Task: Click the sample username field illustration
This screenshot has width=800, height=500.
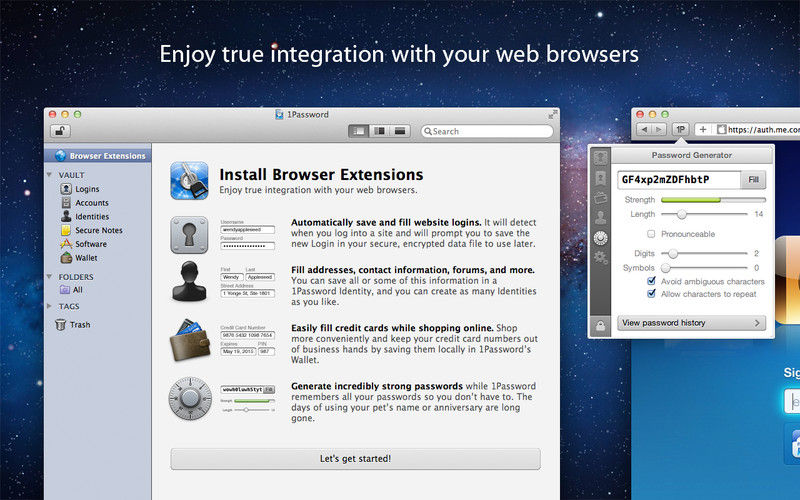Action: (x=248, y=230)
